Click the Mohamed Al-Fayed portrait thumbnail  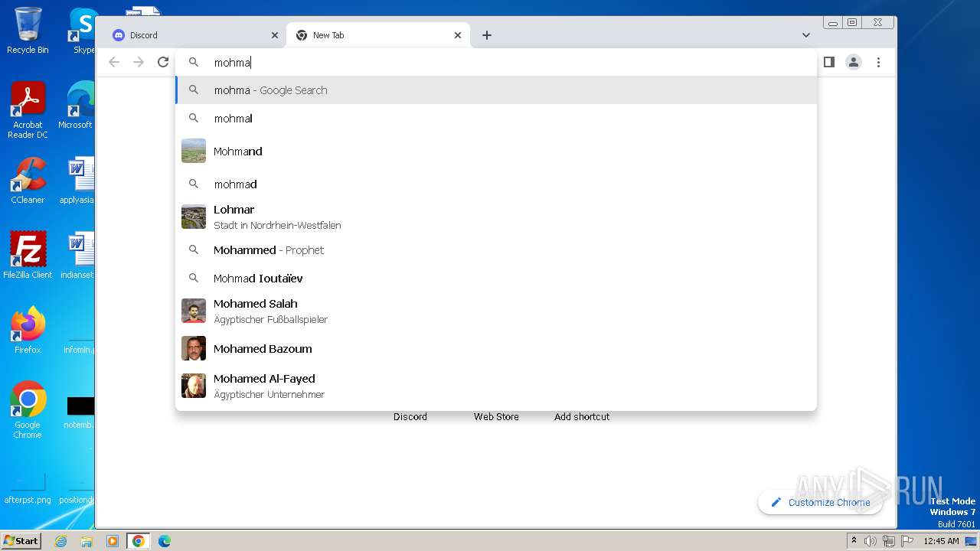(x=194, y=386)
